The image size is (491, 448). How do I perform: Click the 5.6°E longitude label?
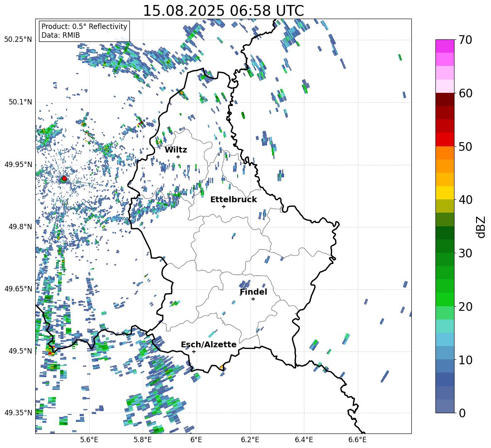(x=89, y=440)
